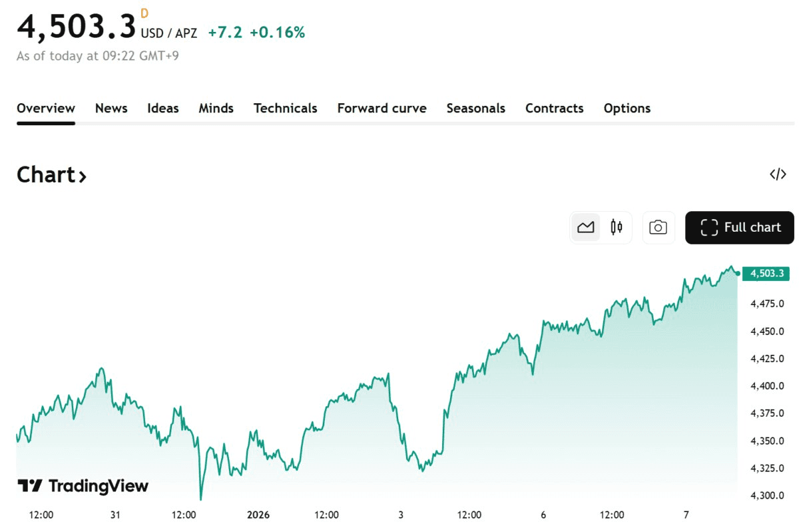Click the TradingView logo on the chart
The image size is (799, 532).
(83, 486)
